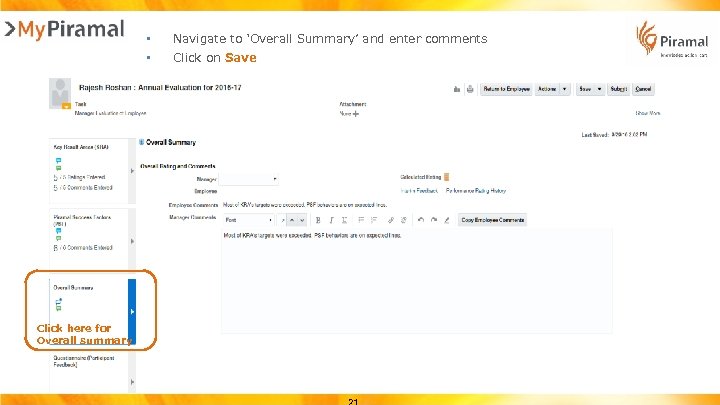Open the Key Result Areas (KRA) section
720x405 pixels.
[x=81, y=147]
